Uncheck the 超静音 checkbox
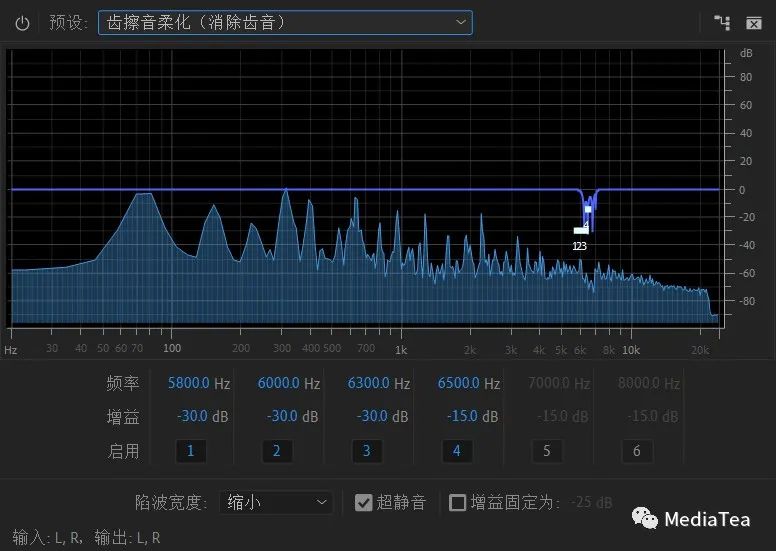Screen dimensions: 776x551 [x=364, y=503]
